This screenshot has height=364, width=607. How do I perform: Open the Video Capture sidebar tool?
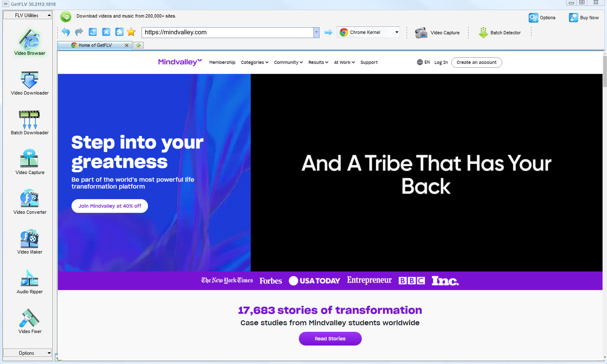tap(30, 162)
